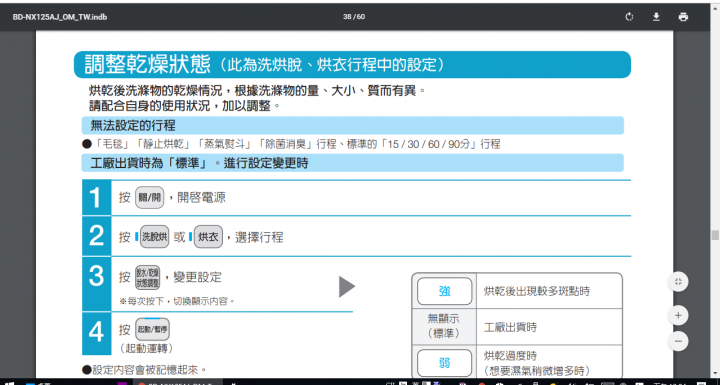Viewport: 720px width, 385px height.
Task: Print the PDF document
Action: tap(683, 17)
